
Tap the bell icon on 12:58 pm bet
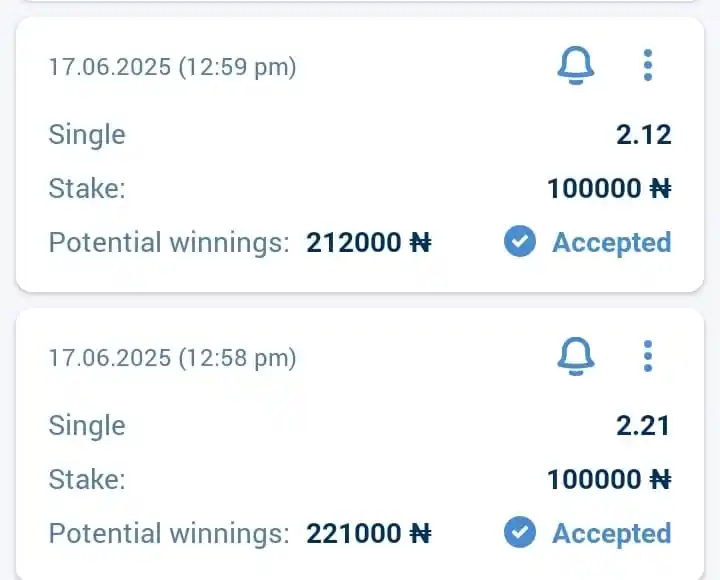click(576, 356)
